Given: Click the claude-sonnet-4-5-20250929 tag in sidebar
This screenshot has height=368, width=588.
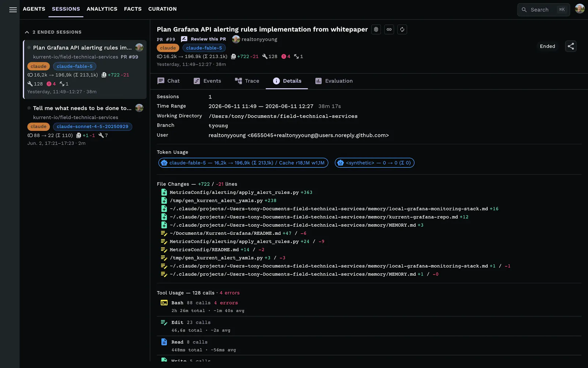Looking at the screenshot, I should pos(93,126).
